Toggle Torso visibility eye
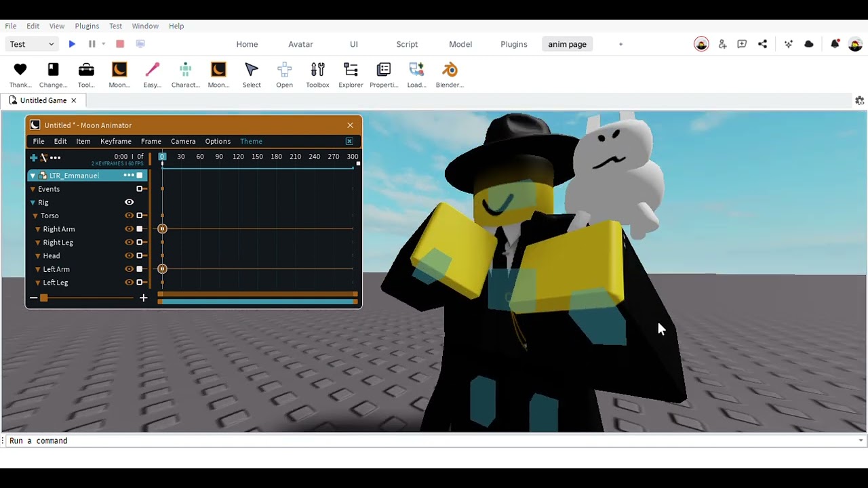This screenshot has width=868, height=488. tap(129, 216)
